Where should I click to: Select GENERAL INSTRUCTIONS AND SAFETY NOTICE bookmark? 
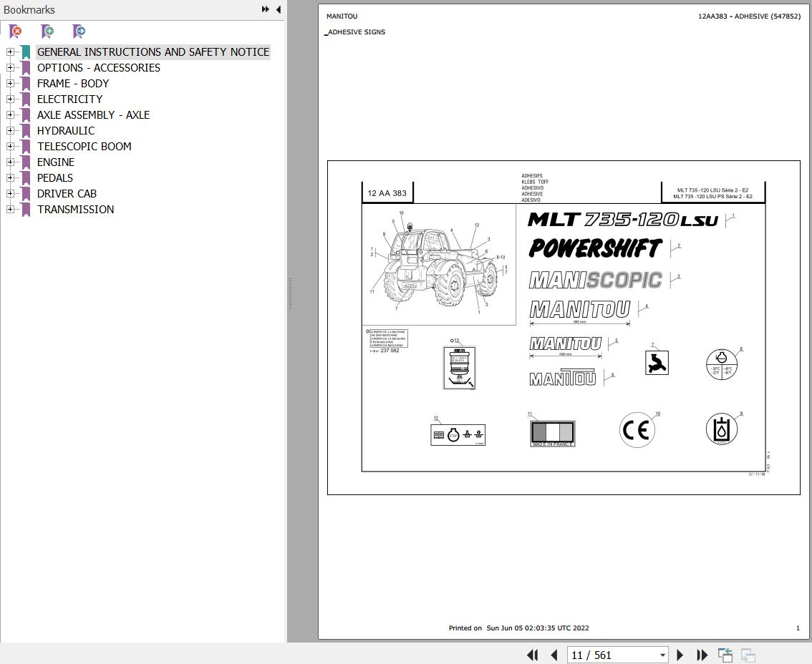tap(153, 52)
